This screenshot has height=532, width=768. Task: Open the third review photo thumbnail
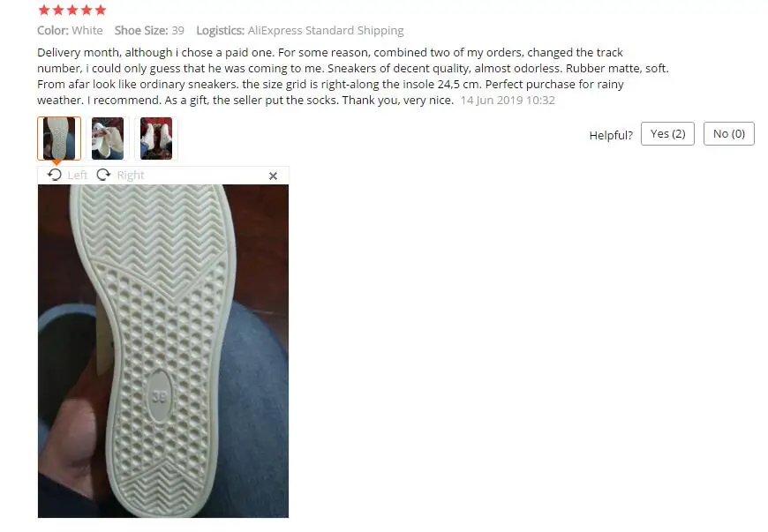click(156, 139)
